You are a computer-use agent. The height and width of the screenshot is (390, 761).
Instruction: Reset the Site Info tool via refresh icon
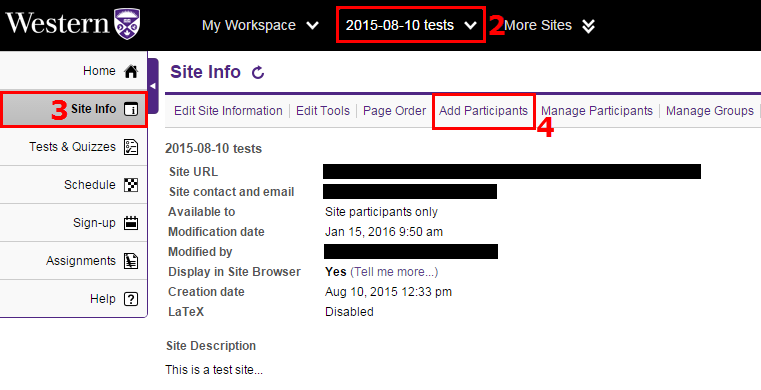pyautogui.click(x=258, y=73)
